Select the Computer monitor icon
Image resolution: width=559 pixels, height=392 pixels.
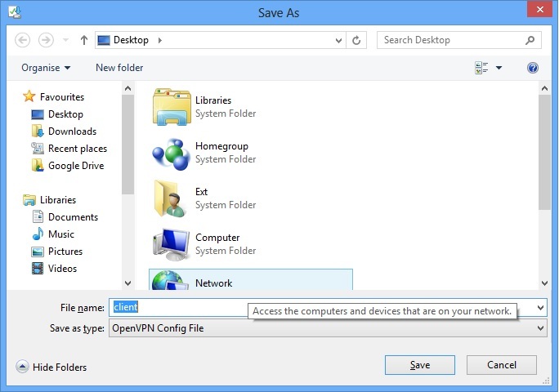click(x=171, y=244)
